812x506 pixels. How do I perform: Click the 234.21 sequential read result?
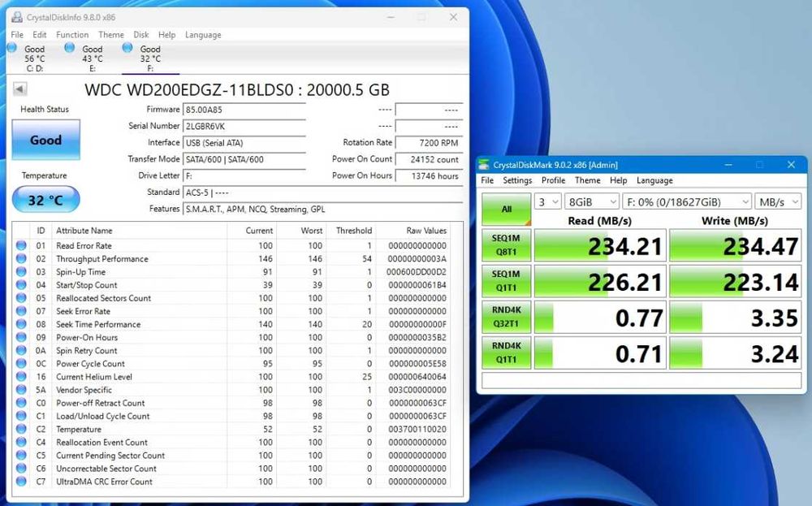[x=600, y=245]
